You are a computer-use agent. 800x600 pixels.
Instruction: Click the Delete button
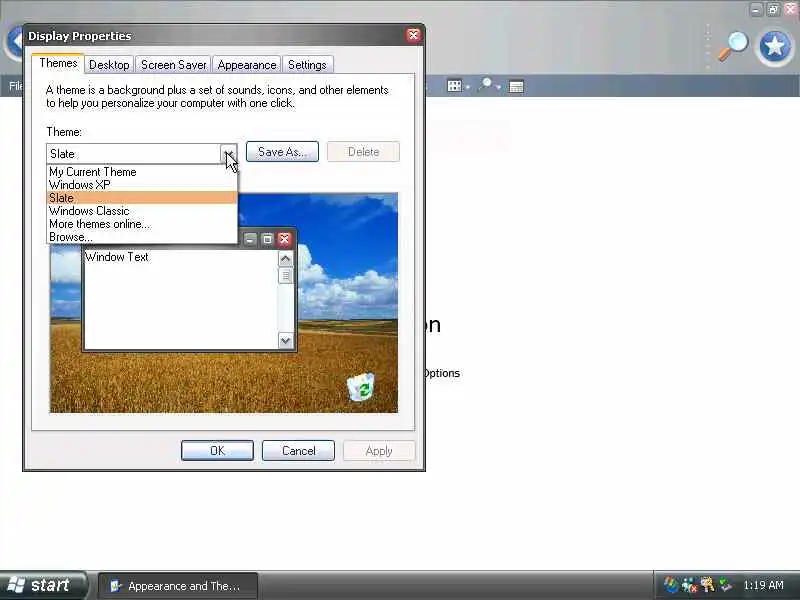[363, 152]
